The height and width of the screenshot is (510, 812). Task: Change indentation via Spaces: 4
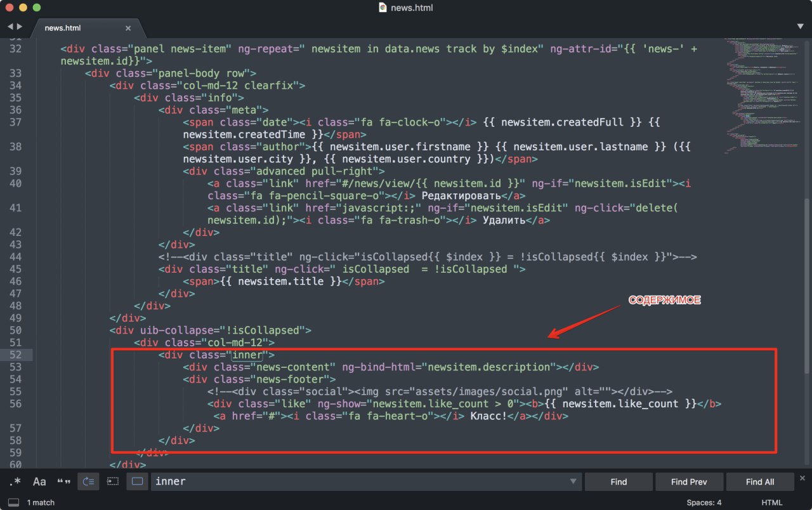[x=704, y=502]
